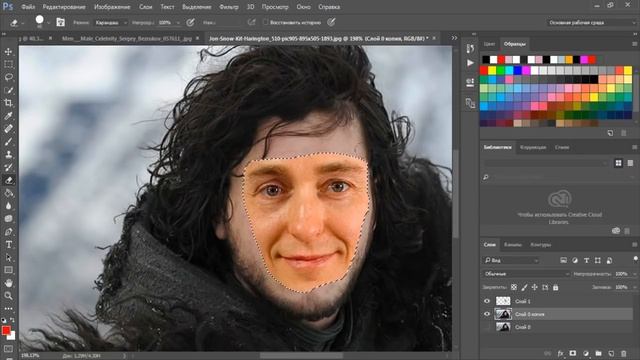Select the Blur drop tool
This screenshot has height=360, width=640.
point(9,206)
